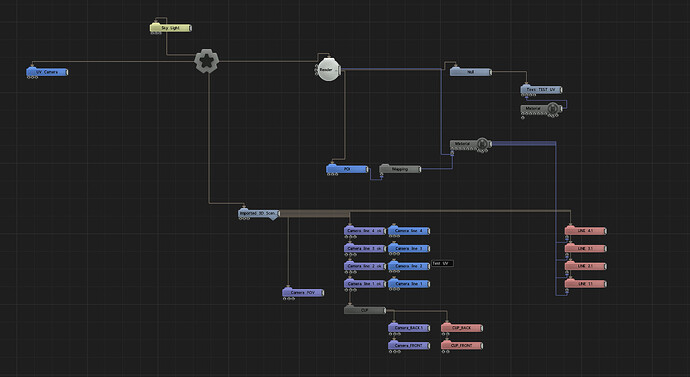Image resolution: width=690 pixels, height=377 pixels.
Task: Click the red LINE 4.1 node
Action: click(586, 231)
